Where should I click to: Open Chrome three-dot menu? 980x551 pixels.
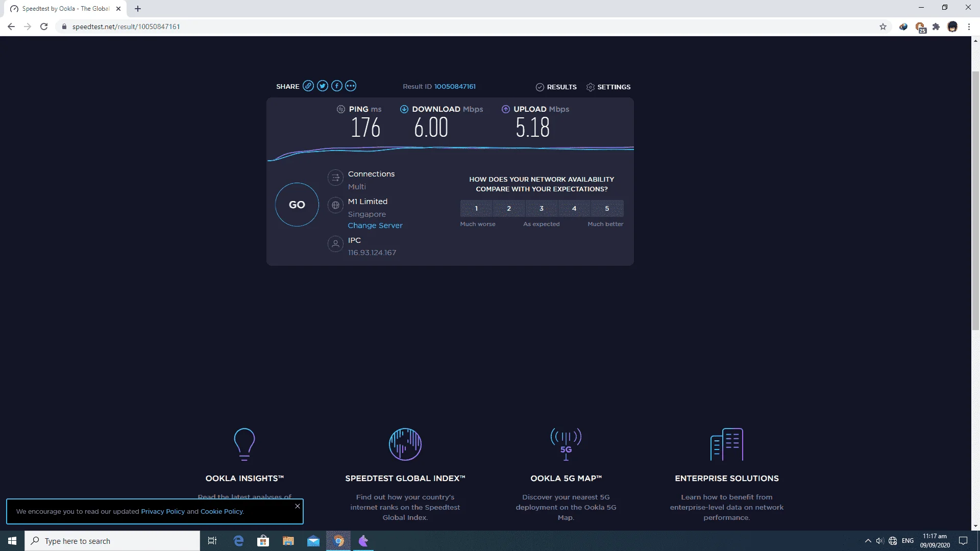(x=969, y=27)
